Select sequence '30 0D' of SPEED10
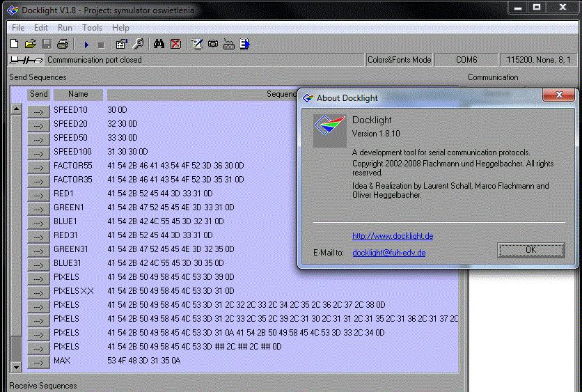 pos(117,110)
